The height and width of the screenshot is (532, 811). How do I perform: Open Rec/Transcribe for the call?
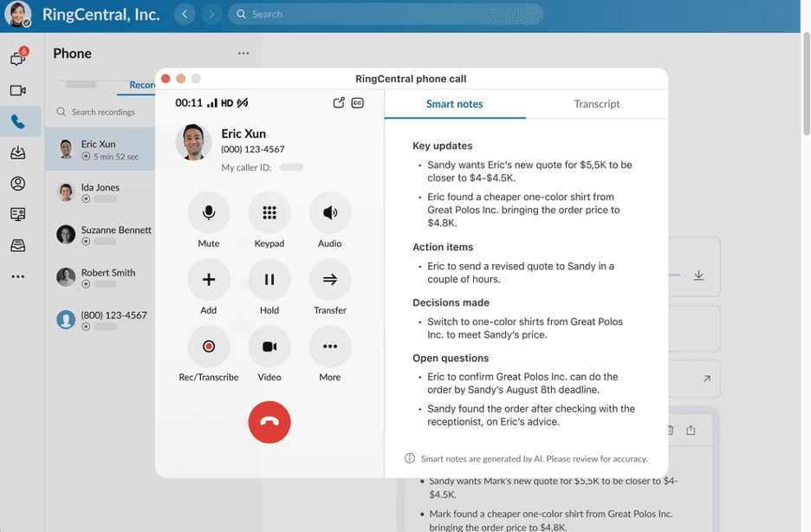point(208,347)
